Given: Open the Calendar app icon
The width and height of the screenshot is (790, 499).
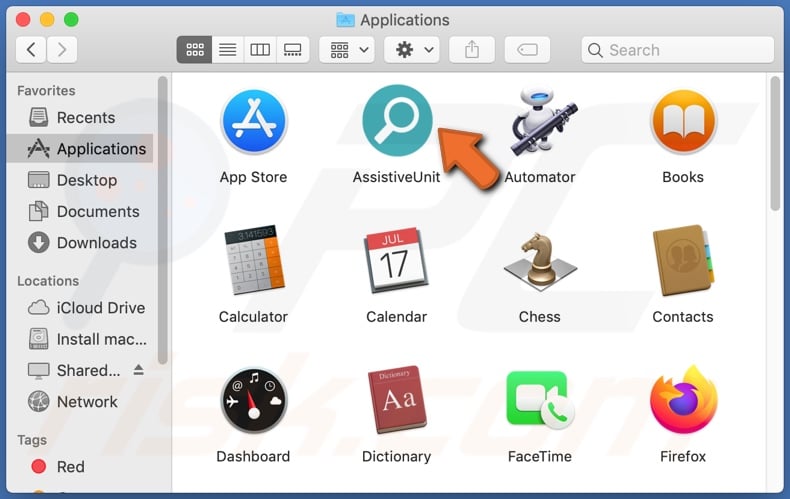Looking at the screenshot, I should tap(396, 260).
